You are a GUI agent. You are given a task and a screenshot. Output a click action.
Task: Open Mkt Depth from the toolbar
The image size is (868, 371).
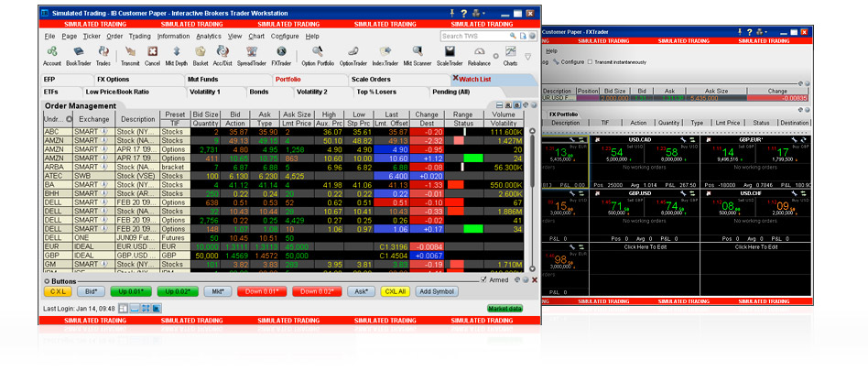(x=177, y=51)
